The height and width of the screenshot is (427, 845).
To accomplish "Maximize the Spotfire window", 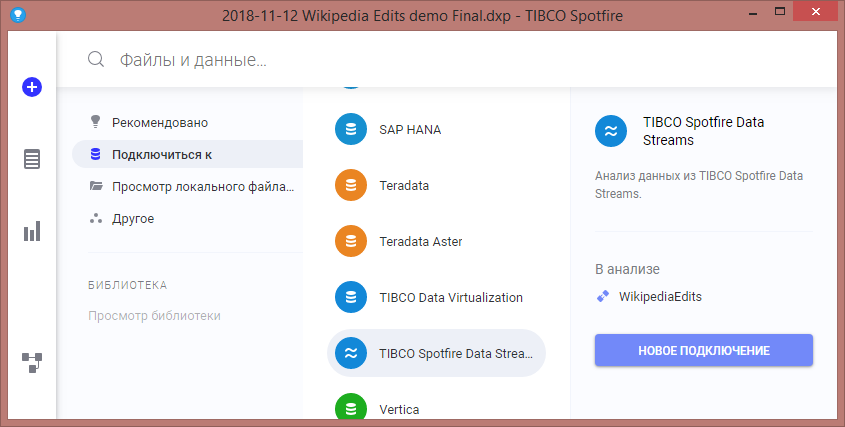I will (x=780, y=11).
